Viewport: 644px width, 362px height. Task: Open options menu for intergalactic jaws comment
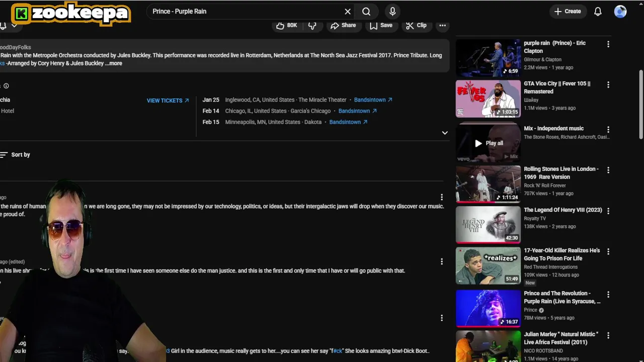[x=442, y=197]
